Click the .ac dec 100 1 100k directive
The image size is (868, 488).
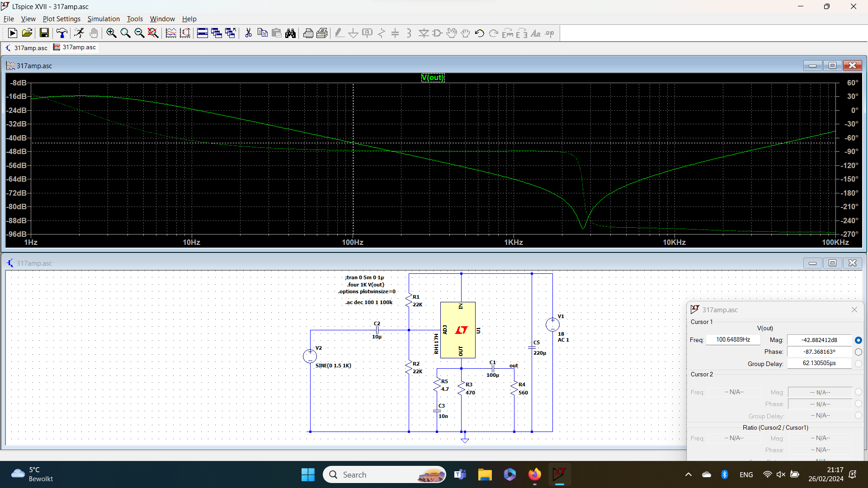(x=369, y=302)
